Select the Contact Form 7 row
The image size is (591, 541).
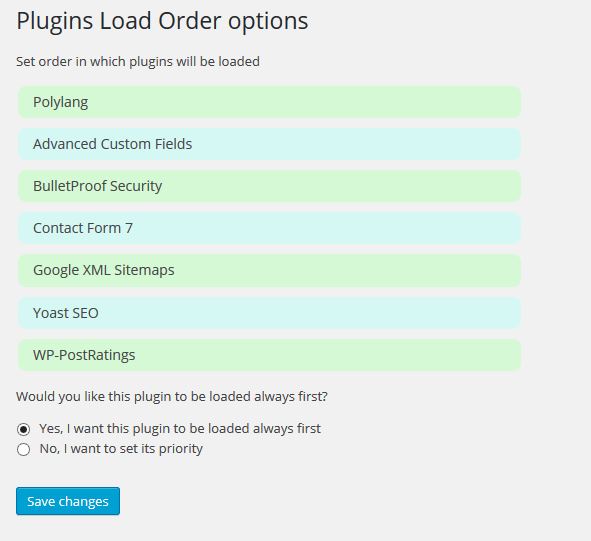[x=269, y=228]
